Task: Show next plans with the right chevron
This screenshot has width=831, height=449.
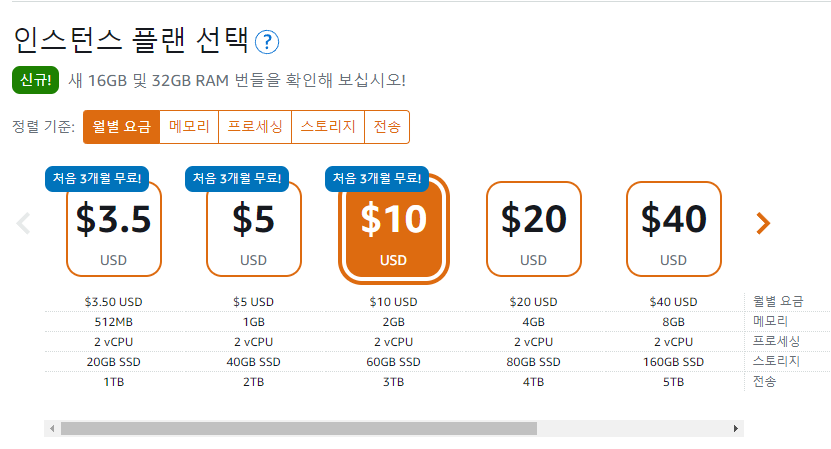Action: (x=763, y=223)
